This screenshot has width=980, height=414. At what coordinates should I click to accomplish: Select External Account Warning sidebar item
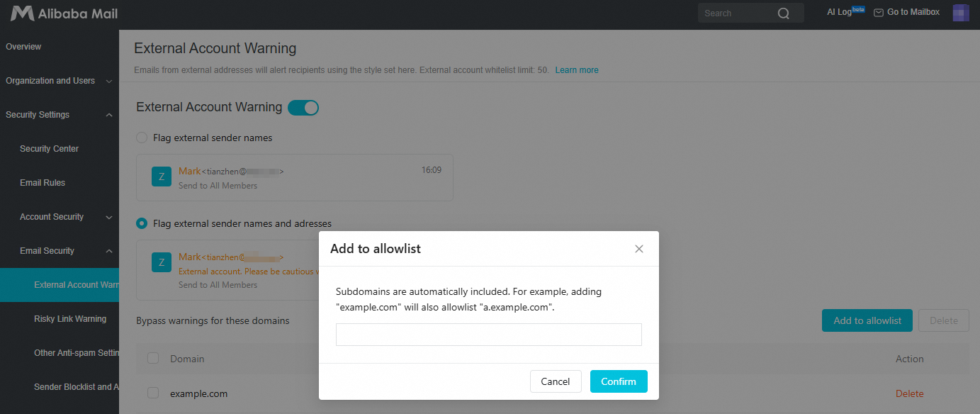60,285
